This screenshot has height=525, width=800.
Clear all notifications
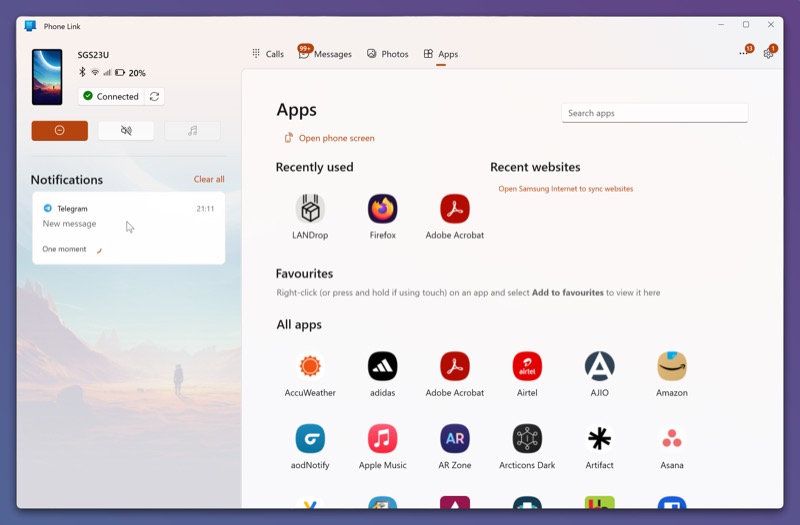[x=209, y=179]
